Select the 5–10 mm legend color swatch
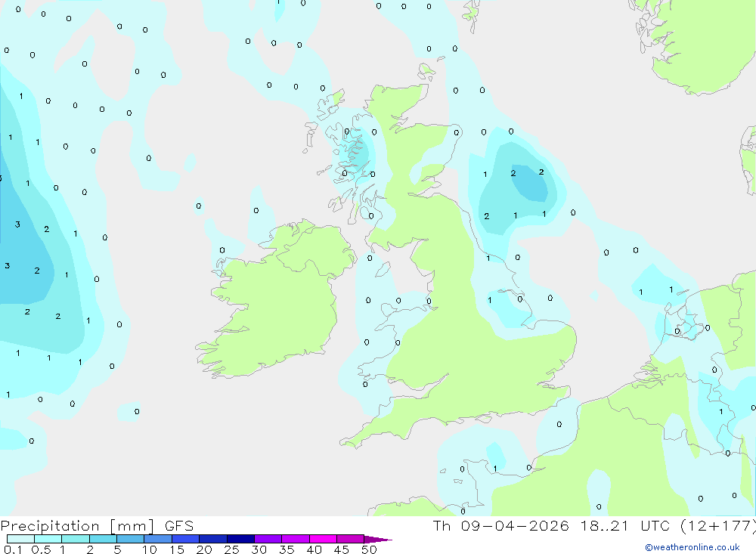Screen dimensions: 756x554 pyautogui.click(x=130, y=539)
